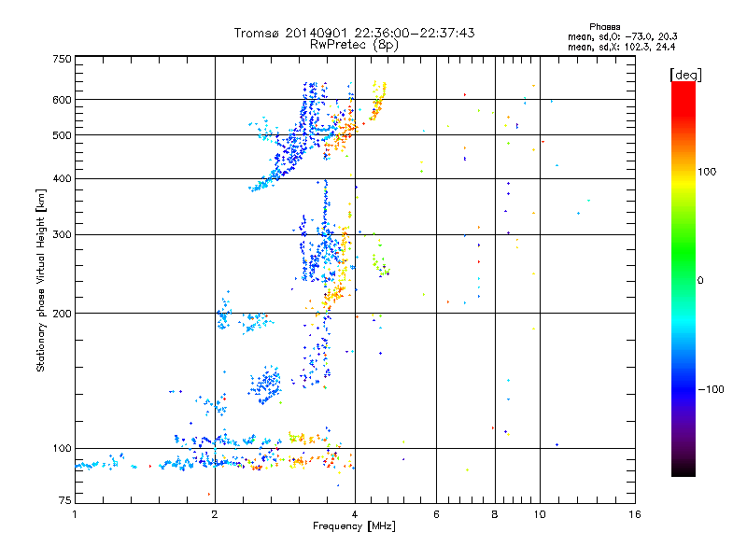Click the x-axis '6' tick label
Viewport: 747px width, 560px height.
point(436,514)
